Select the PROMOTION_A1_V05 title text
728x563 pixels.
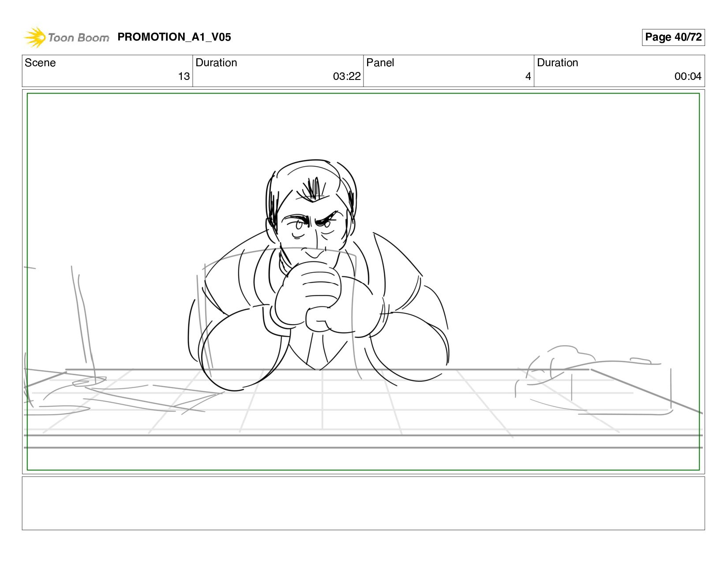pyautogui.click(x=174, y=37)
